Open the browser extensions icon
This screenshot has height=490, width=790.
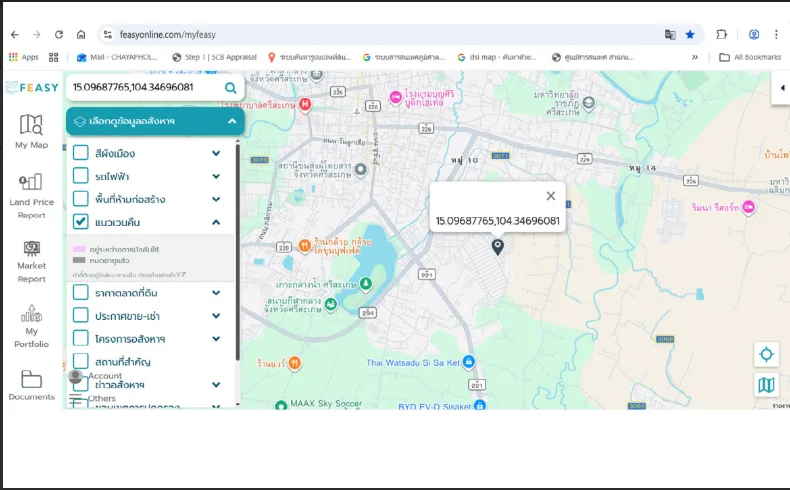pos(721,35)
